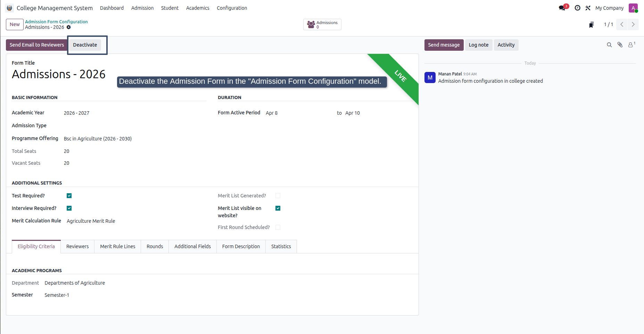Viewport: 644px width, 334px height.
Task: Switch to the Merit Rule Lines tab
Action: coord(118,246)
